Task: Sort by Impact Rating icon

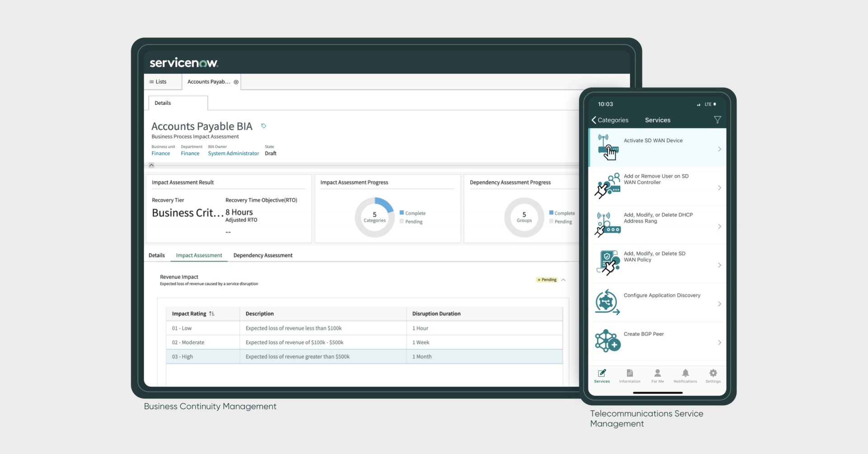Action: coord(212,314)
